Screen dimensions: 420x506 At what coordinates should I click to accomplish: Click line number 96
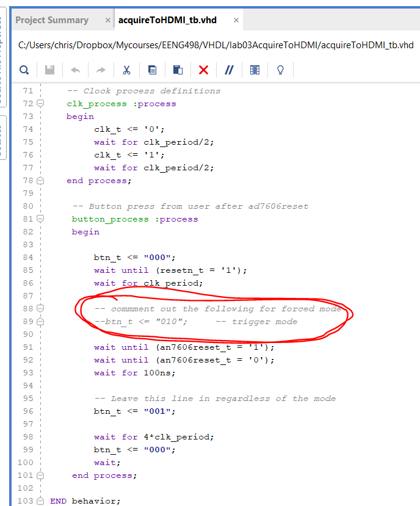pyautogui.click(x=28, y=411)
